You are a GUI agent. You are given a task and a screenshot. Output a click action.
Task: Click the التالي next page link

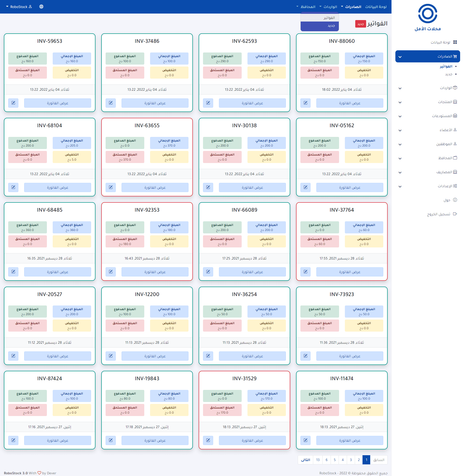(x=305, y=460)
